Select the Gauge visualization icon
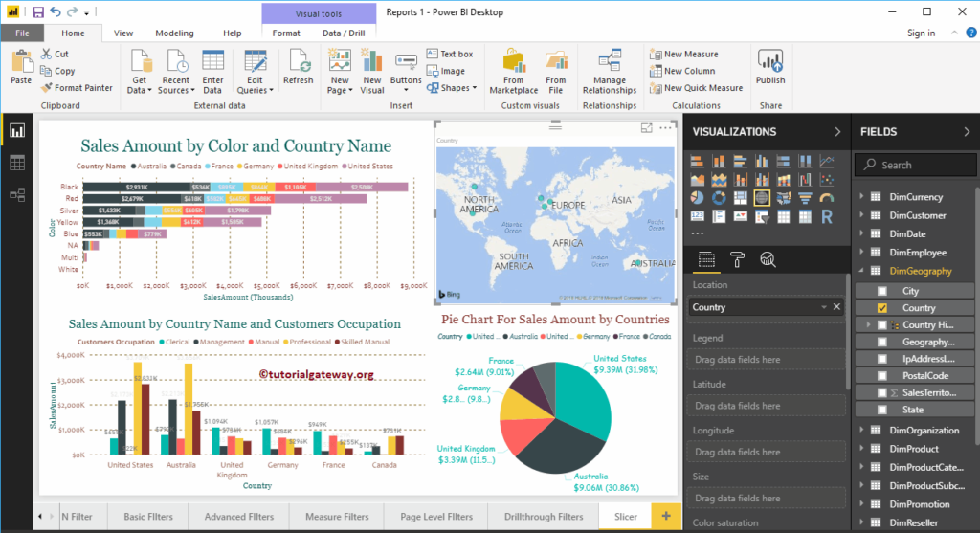This screenshot has width=980, height=533. point(827,198)
